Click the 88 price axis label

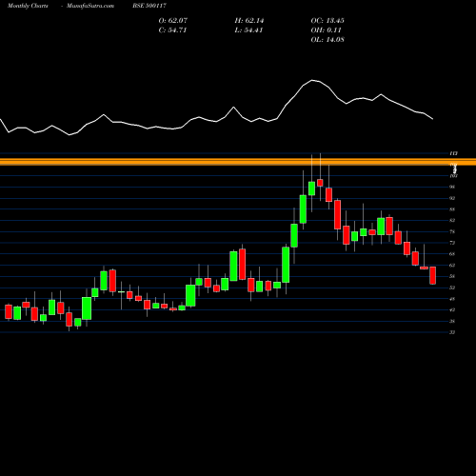452,209
